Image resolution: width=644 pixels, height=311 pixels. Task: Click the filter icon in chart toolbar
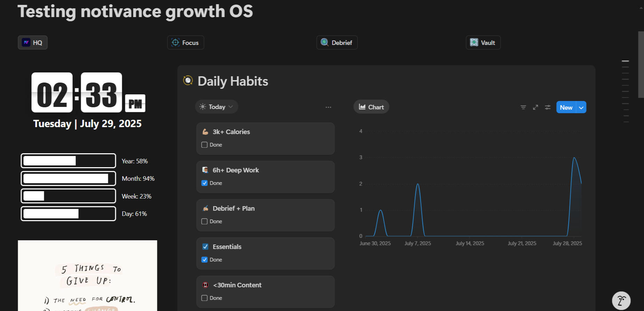pyautogui.click(x=523, y=107)
